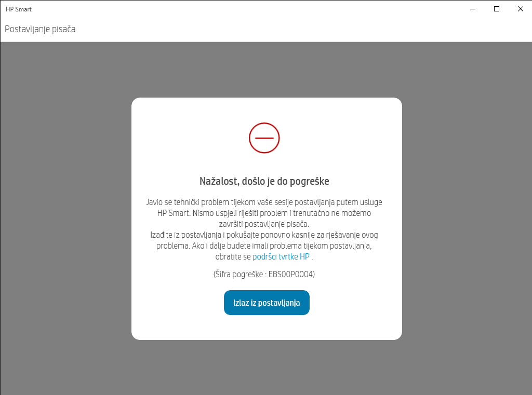The width and height of the screenshot is (532, 395).
Task: Click the error code text EBS00P0004
Action: click(291, 274)
